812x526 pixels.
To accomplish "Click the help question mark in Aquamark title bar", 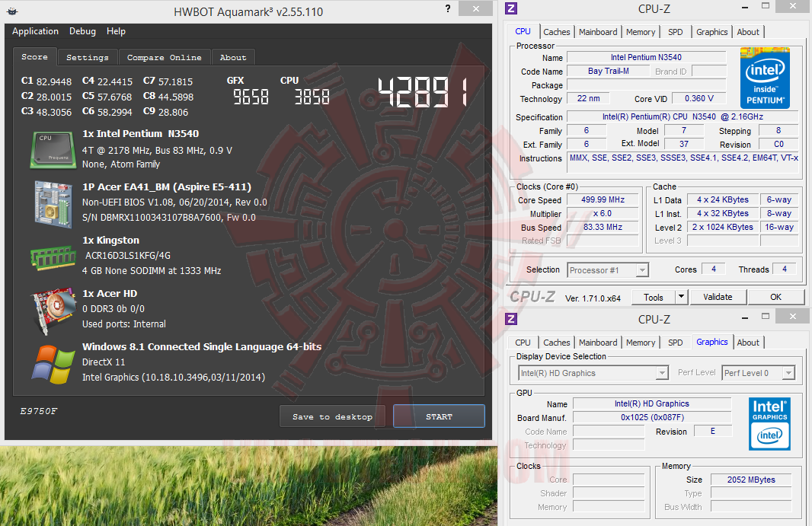I will [x=448, y=9].
